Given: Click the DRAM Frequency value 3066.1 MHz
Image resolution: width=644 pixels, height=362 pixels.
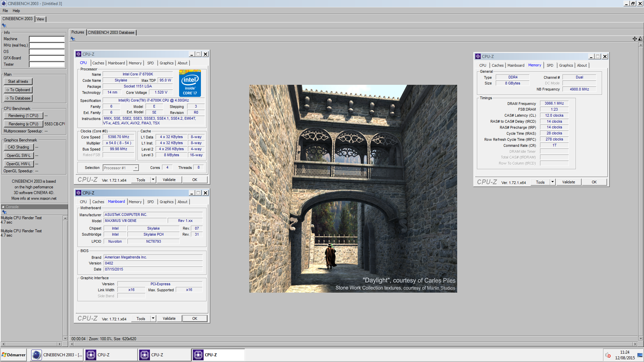Looking at the screenshot, I should pyautogui.click(x=554, y=104).
